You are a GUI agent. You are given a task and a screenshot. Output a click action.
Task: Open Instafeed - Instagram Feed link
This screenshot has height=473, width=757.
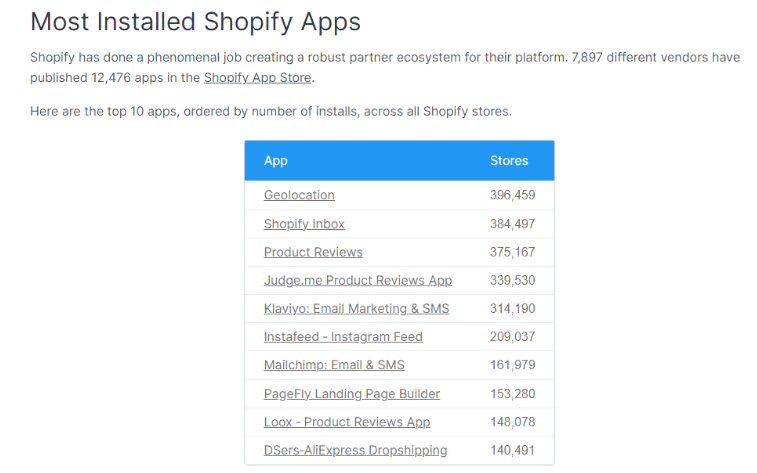tap(343, 337)
